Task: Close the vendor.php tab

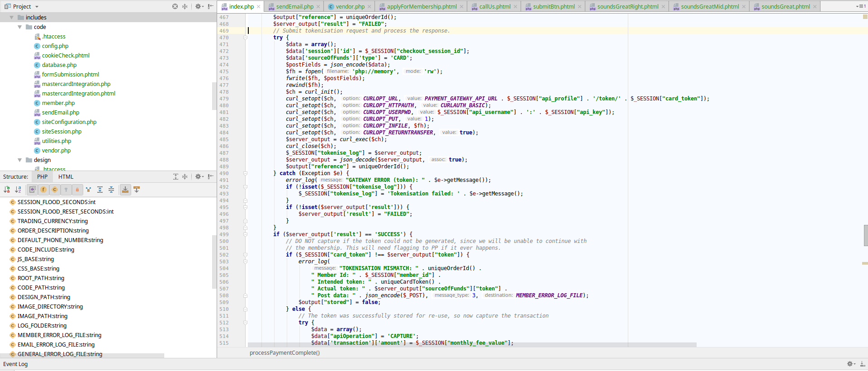Action: (x=369, y=7)
